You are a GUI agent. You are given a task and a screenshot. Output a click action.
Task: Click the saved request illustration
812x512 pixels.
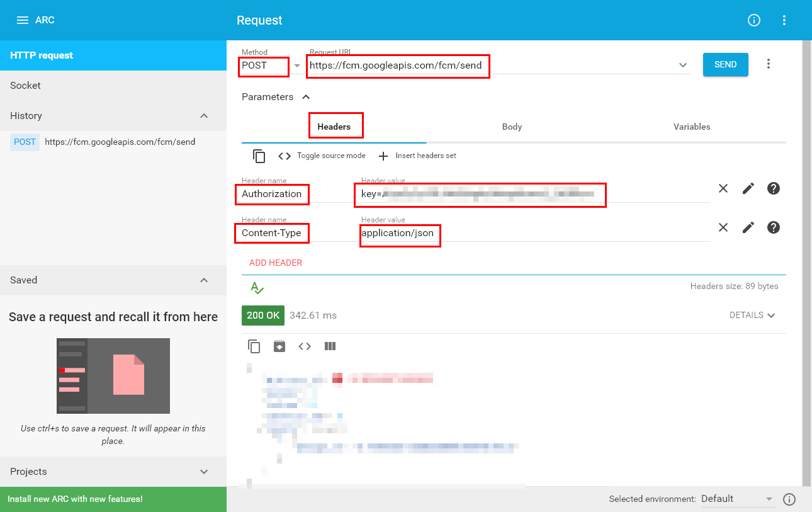pyautogui.click(x=113, y=376)
